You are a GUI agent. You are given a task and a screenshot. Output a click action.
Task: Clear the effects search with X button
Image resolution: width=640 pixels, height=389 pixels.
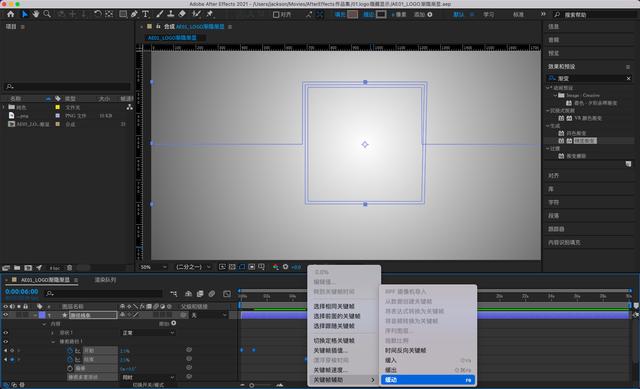pos(629,78)
